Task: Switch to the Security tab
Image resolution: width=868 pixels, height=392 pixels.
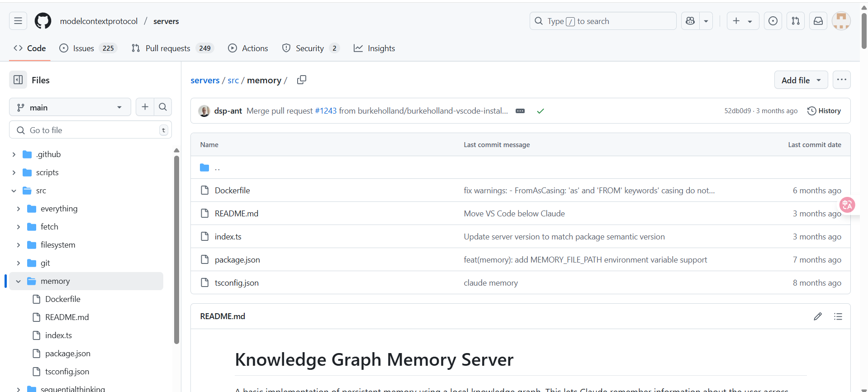Action: [x=311, y=48]
